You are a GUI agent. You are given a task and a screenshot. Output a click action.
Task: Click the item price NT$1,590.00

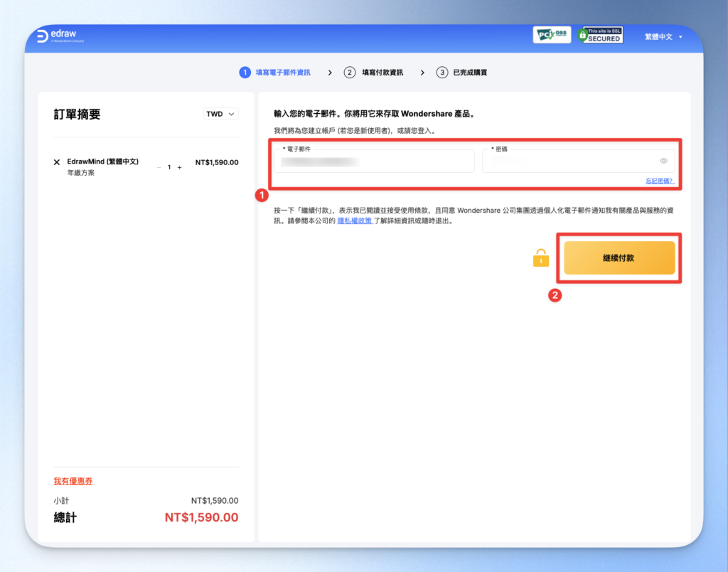click(217, 163)
